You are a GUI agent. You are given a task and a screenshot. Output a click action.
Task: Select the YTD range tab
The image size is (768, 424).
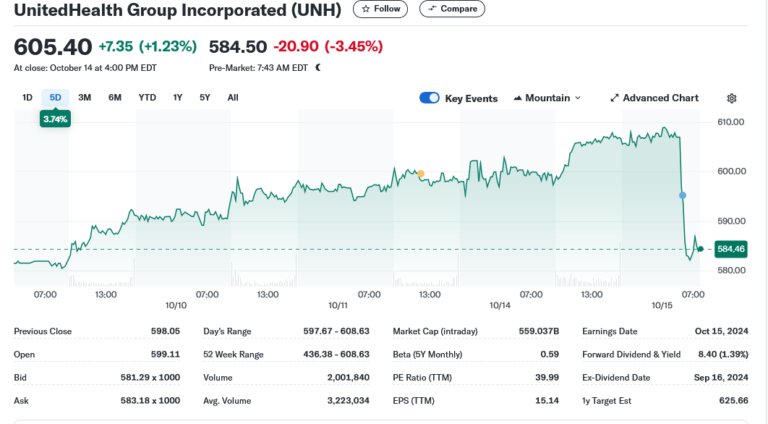[x=147, y=97]
